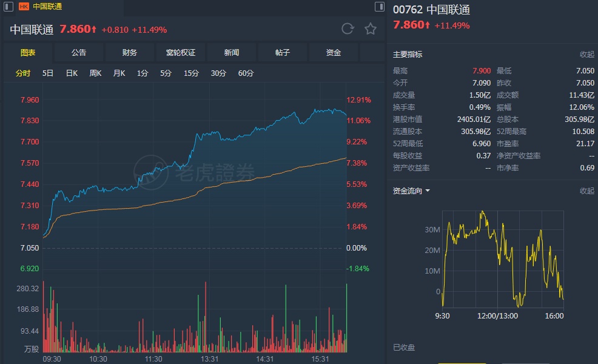598x364 pixels.
Task: Click the 13:31 time axis label
Action: click(x=209, y=359)
